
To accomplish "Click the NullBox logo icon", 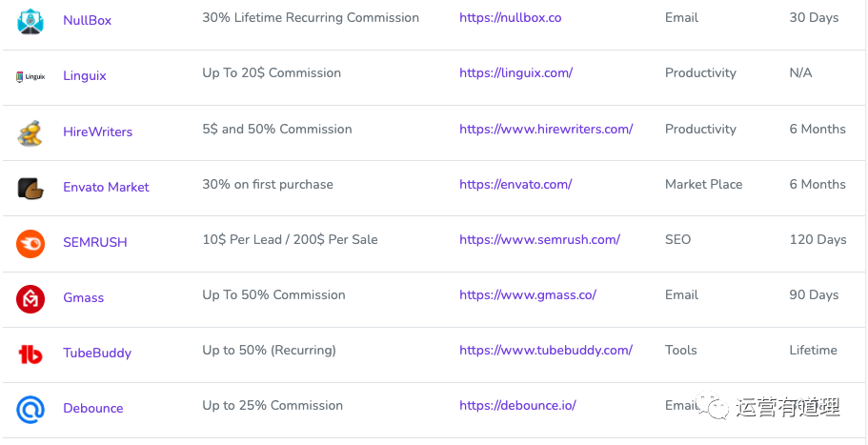I will click(30, 20).
